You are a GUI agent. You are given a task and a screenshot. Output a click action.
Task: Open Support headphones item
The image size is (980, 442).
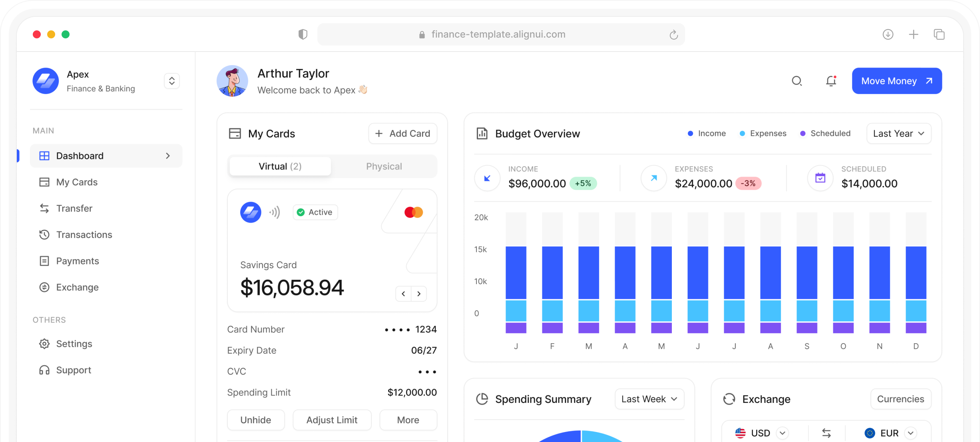point(74,370)
